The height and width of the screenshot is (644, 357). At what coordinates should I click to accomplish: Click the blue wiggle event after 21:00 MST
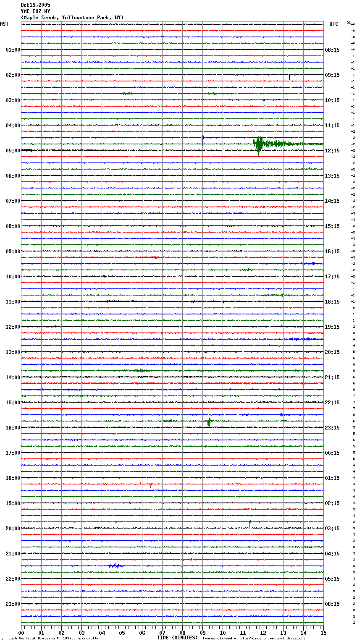[x=114, y=565]
